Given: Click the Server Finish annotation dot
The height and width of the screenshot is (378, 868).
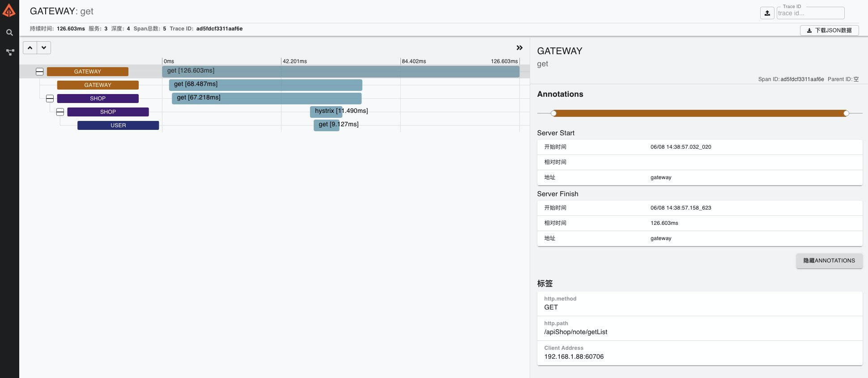Looking at the screenshot, I should click(846, 113).
